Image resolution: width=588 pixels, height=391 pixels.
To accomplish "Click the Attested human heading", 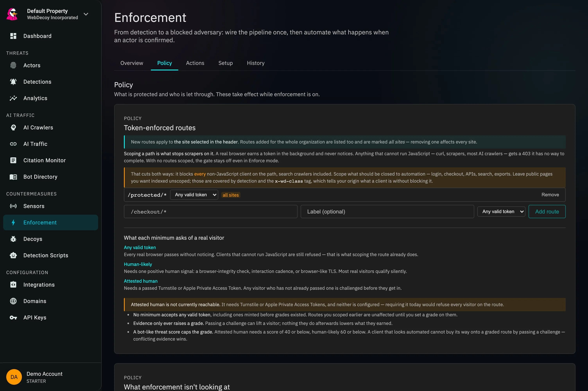I will point(141,281).
